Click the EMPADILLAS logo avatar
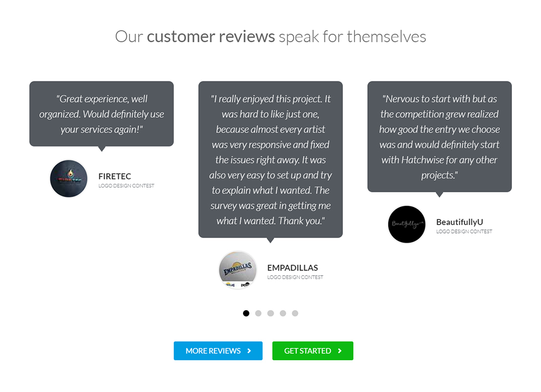The height and width of the screenshot is (392, 541). point(238,270)
